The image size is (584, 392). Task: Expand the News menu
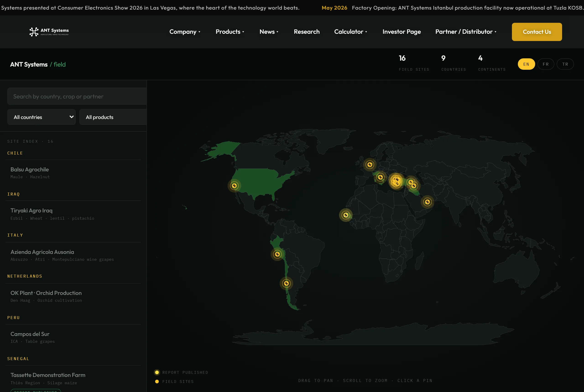[x=269, y=32]
